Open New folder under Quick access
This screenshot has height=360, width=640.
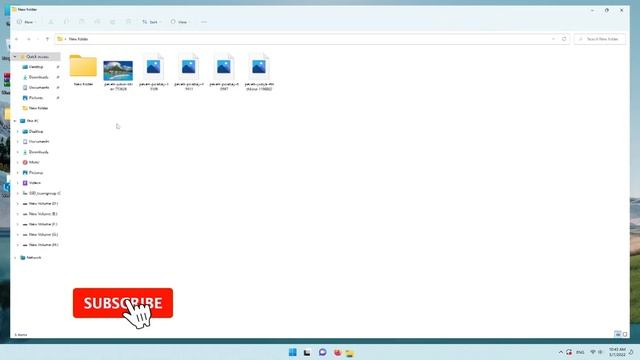pyautogui.click(x=38, y=108)
